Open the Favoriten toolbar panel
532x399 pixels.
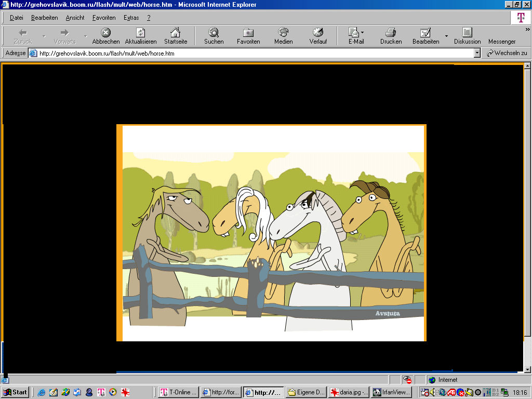tap(248, 36)
